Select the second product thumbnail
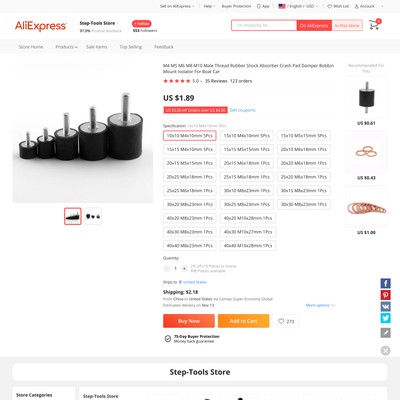This screenshot has width=400, height=400. (93, 216)
